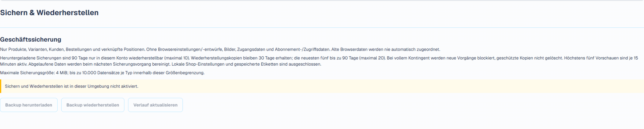Click the Sichern & Wiederherstellen heading
The width and height of the screenshot is (644, 129).
49,13
